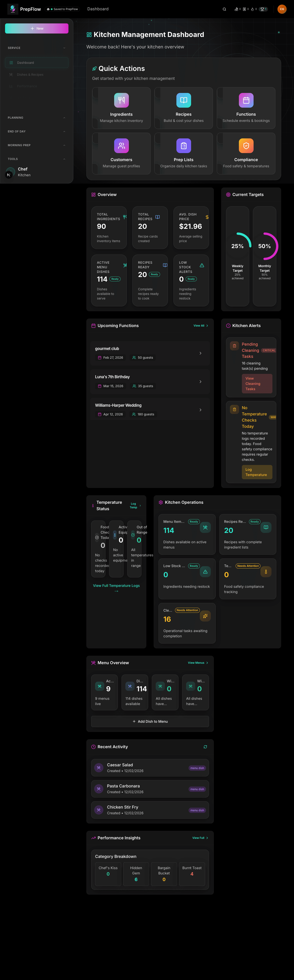Click the cleaning sparkles icon showing 16
Image resolution: width=294 pixels, height=980 pixels.
coord(205,616)
